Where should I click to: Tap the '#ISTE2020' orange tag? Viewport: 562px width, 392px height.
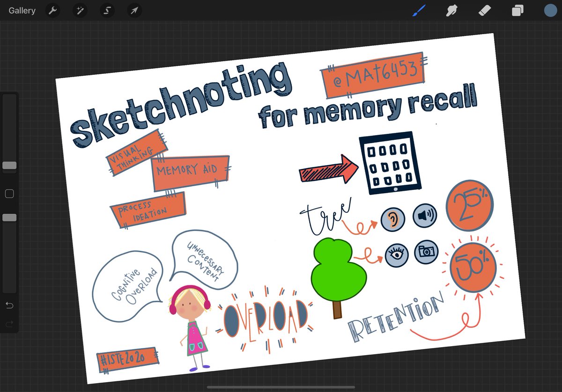127,360
